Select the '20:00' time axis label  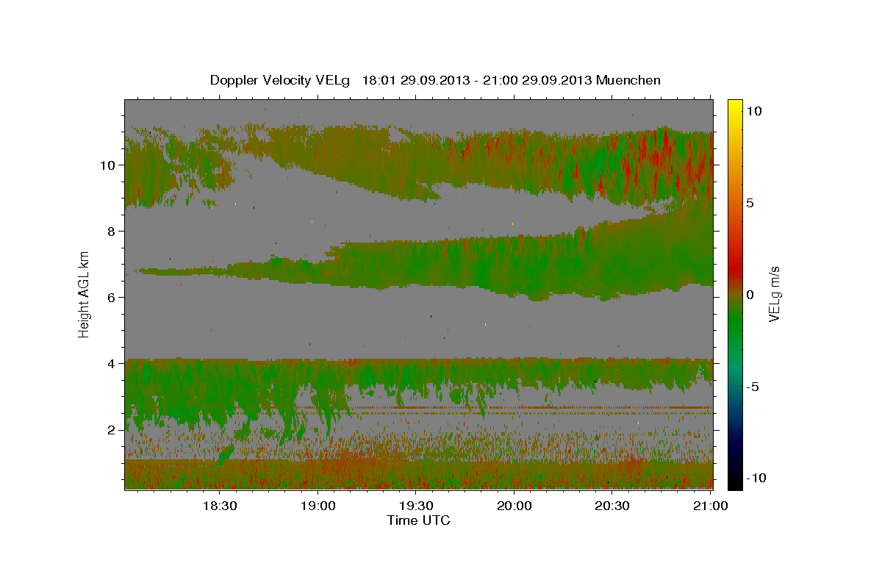click(514, 506)
